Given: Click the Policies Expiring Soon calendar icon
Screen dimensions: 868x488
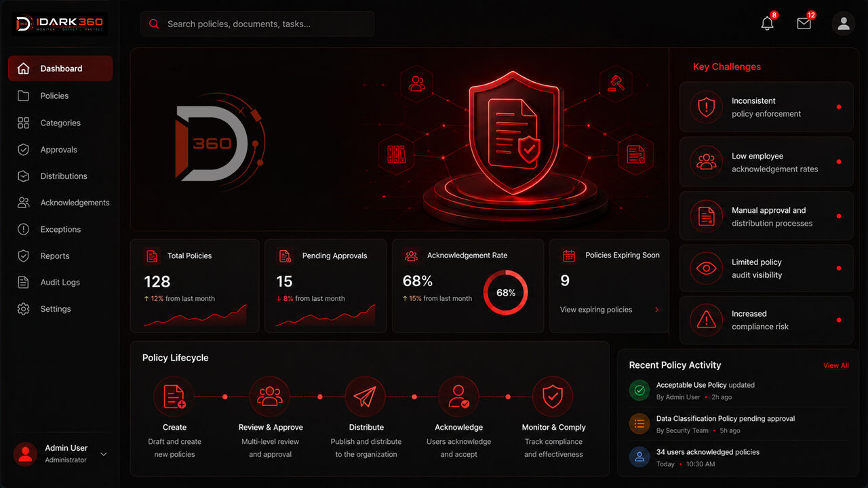Looking at the screenshot, I should (569, 256).
